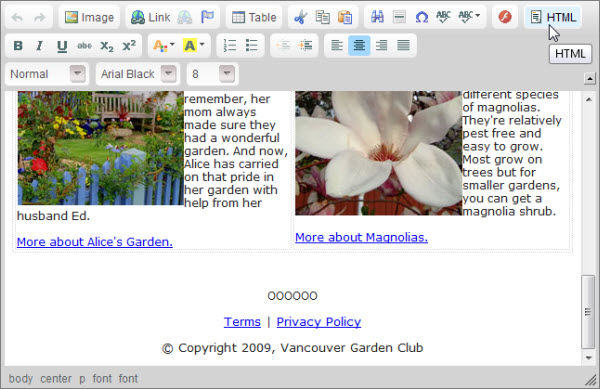Toggle Underline formatting
This screenshot has height=389, width=600.
click(x=62, y=46)
